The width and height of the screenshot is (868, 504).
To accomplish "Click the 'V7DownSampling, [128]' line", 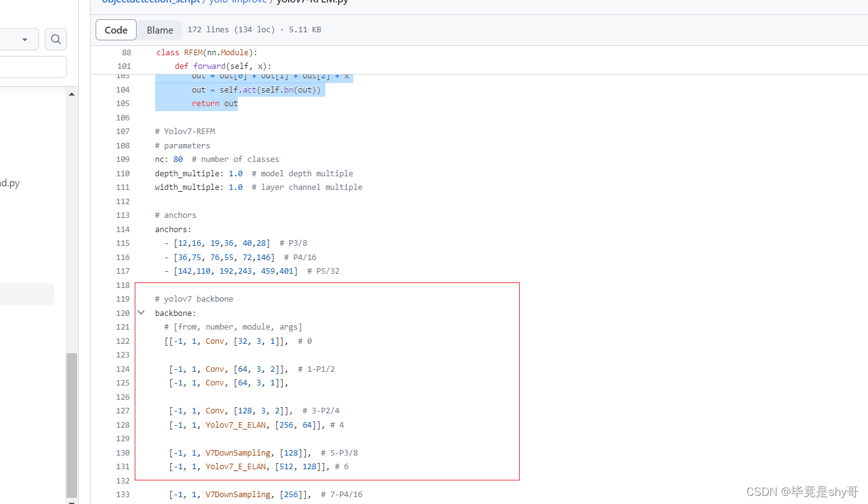I will [263, 452].
